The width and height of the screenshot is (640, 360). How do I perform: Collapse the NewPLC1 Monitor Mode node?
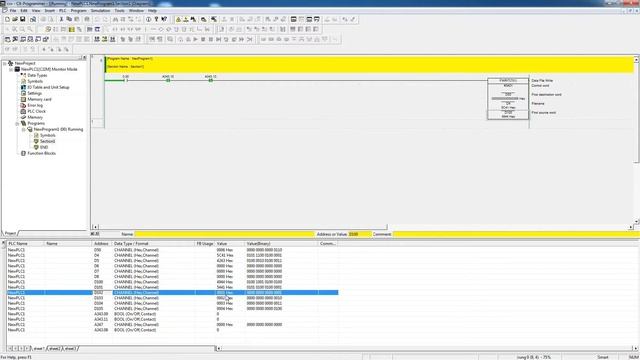(x=11, y=70)
